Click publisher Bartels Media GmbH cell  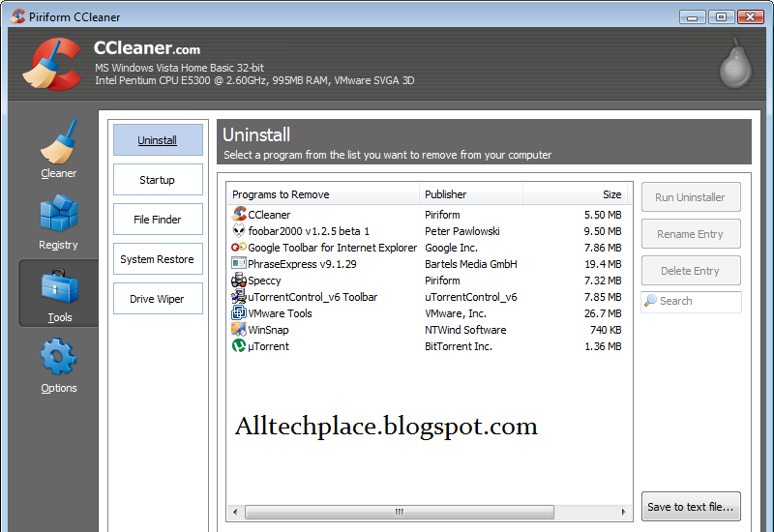(471, 264)
